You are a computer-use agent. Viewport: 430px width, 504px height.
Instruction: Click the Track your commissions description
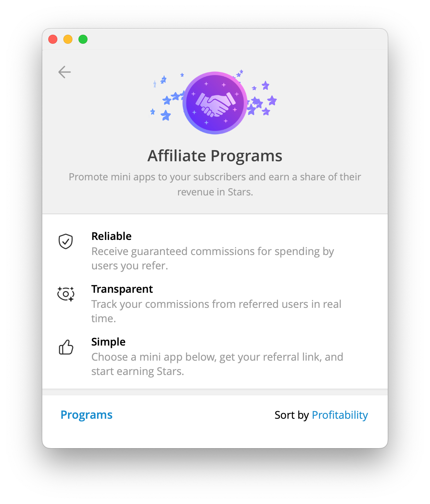217,311
